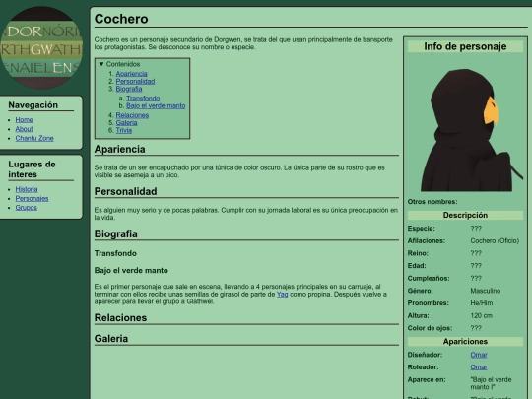The height and width of the screenshot is (399, 532).
Task: Select the Trivia contents link
Action: [124, 130]
